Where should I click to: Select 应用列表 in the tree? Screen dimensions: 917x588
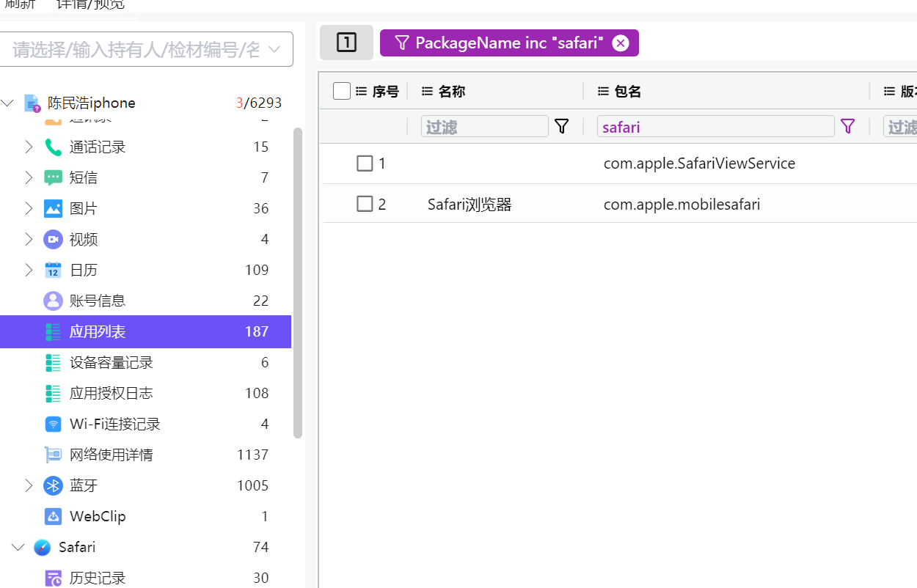[145, 331]
